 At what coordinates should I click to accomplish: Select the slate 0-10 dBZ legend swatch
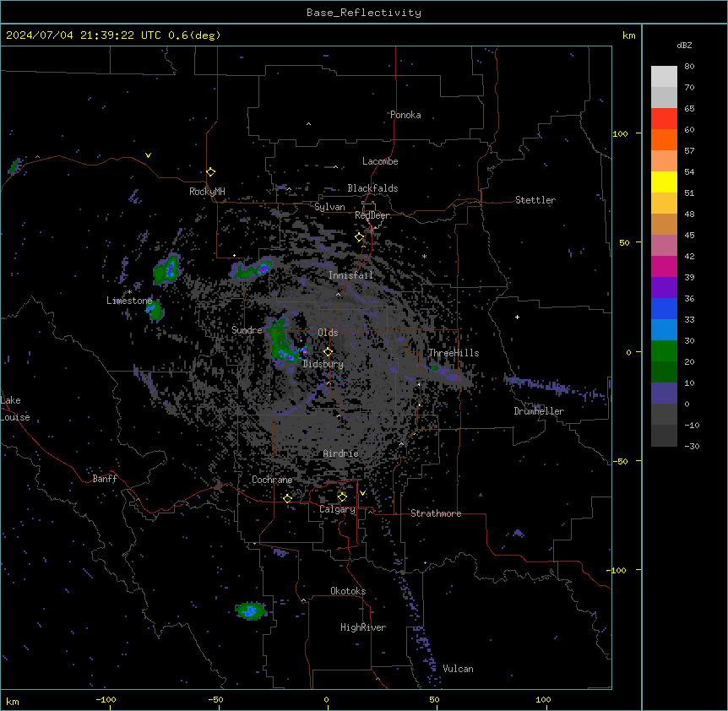664,393
